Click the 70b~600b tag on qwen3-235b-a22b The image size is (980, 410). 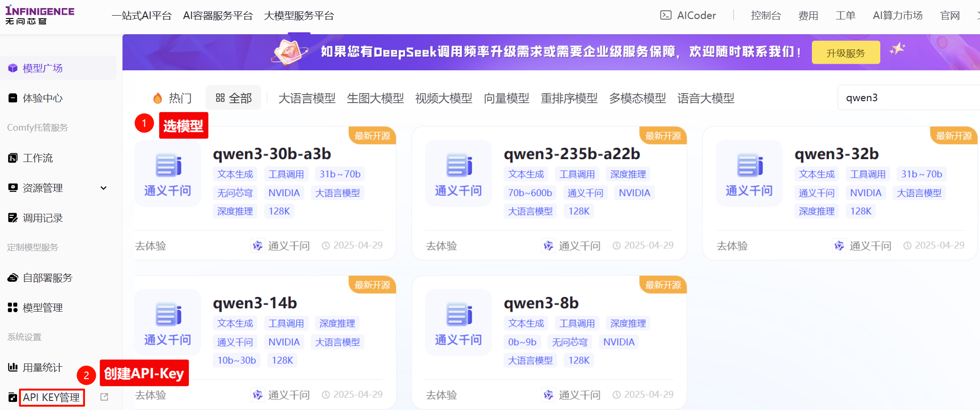click(530, 193)
